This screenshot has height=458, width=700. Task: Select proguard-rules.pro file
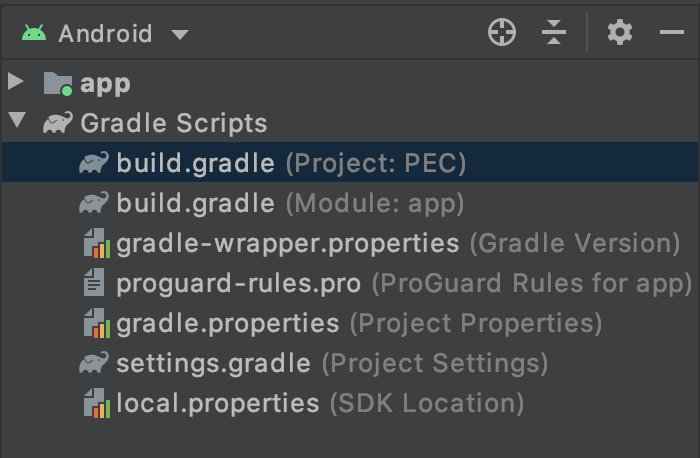pyautogui.click(x=238, y=284)
